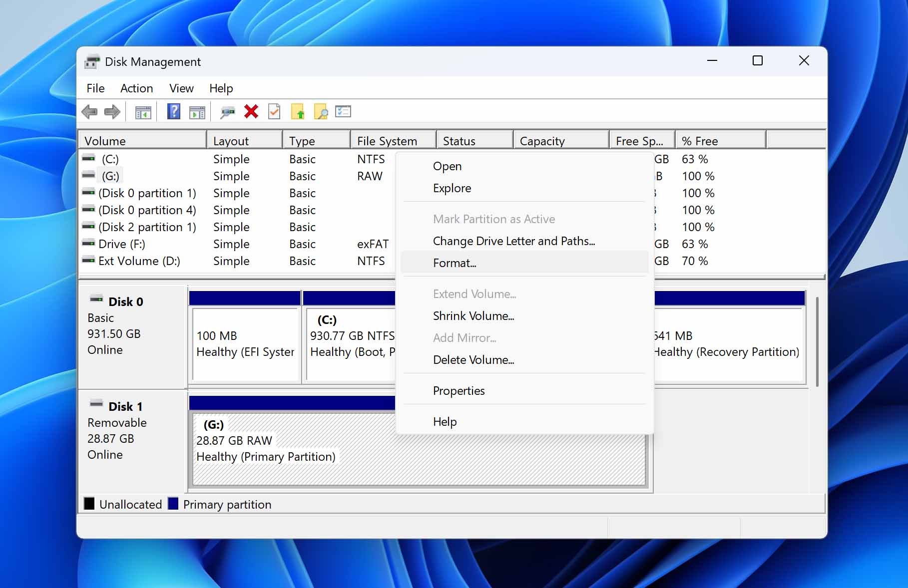This screenshot has width=908, height=588.
Task: Select Shrink Volume... in context menu
Action: [x=473, y=316]
